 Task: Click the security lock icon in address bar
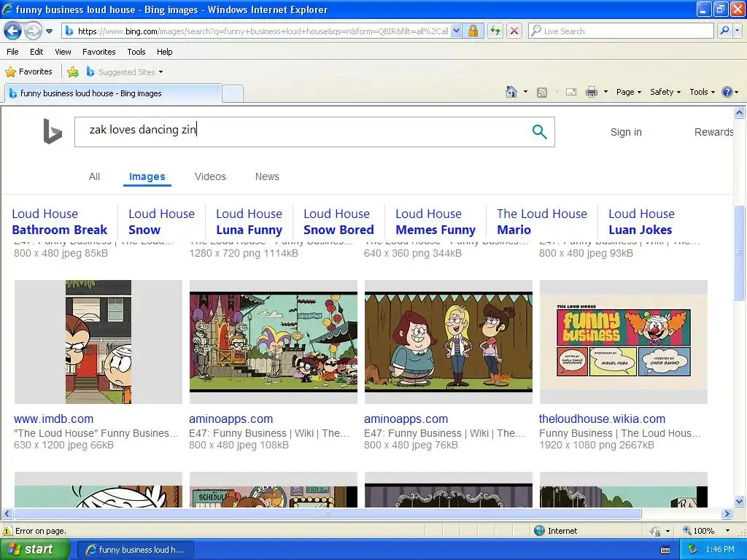[473, 31]
